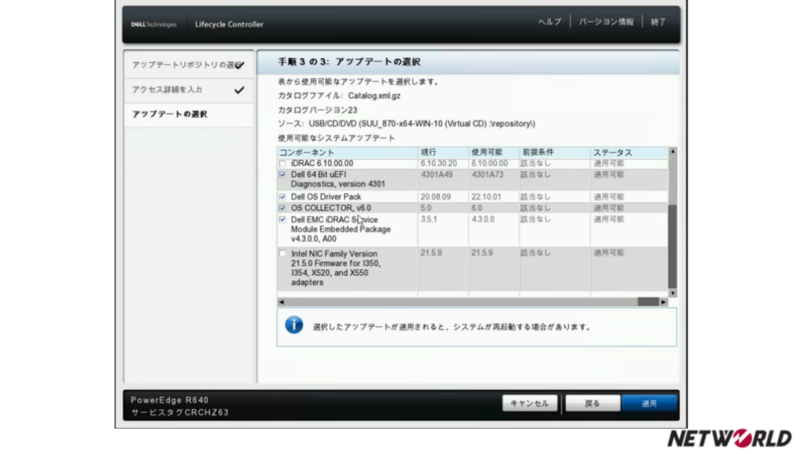The height and width of the screenshot is (454, 800).
Task: Click the キャンセル button
Action: [x=530, y=403]
